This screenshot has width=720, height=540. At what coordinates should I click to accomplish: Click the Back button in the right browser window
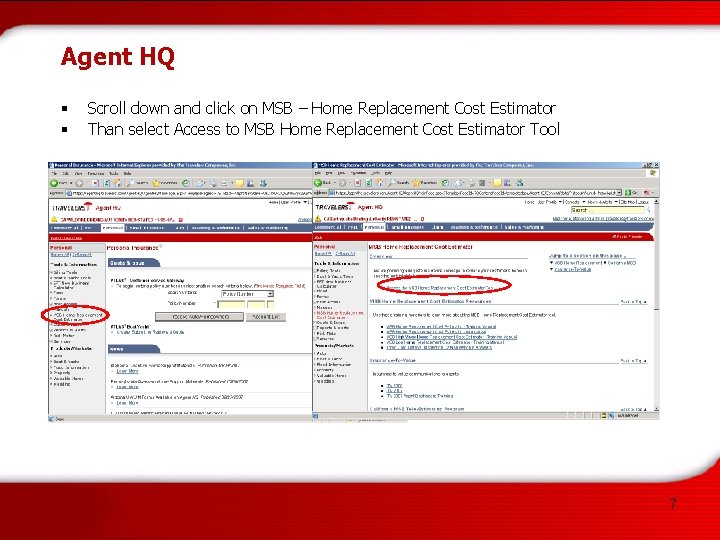[x=322, y=183]
